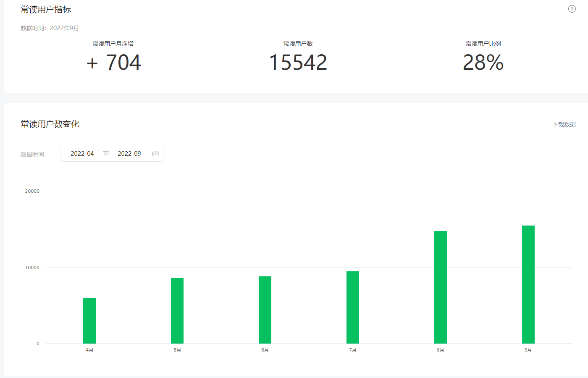The height and width of the screenshot is (378, 588).
Task: Click the 8月 x-axis label
Action: (x=441, y=350)
